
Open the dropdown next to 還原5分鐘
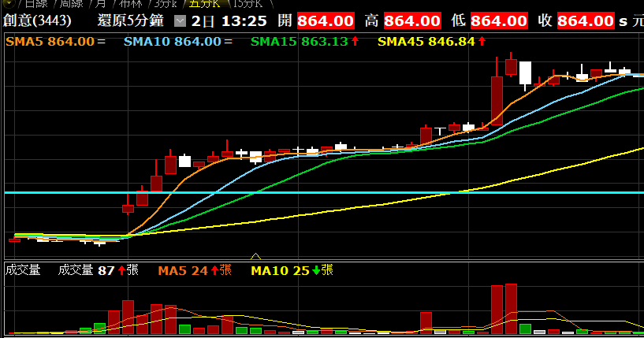pyautogui.click(x=180, y=21)
